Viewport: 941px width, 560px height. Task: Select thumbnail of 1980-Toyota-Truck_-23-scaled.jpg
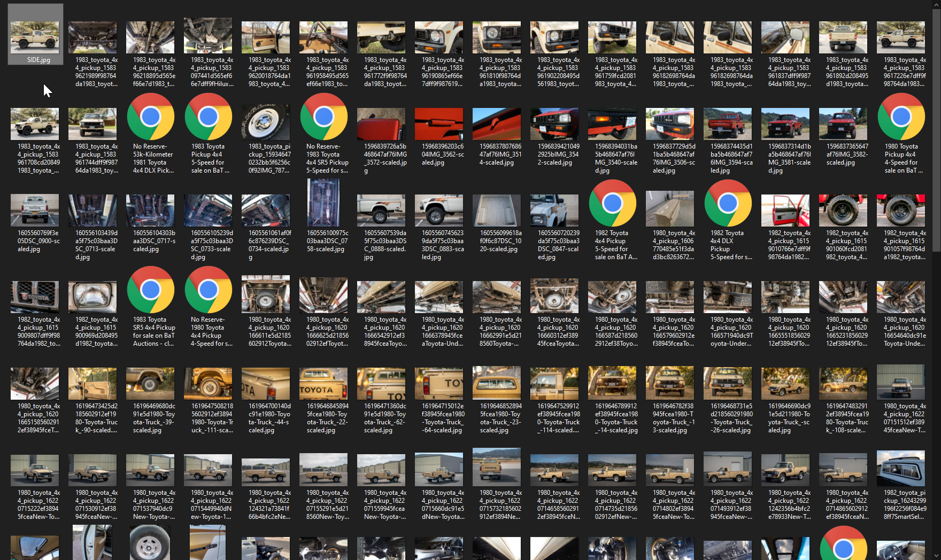497,383
